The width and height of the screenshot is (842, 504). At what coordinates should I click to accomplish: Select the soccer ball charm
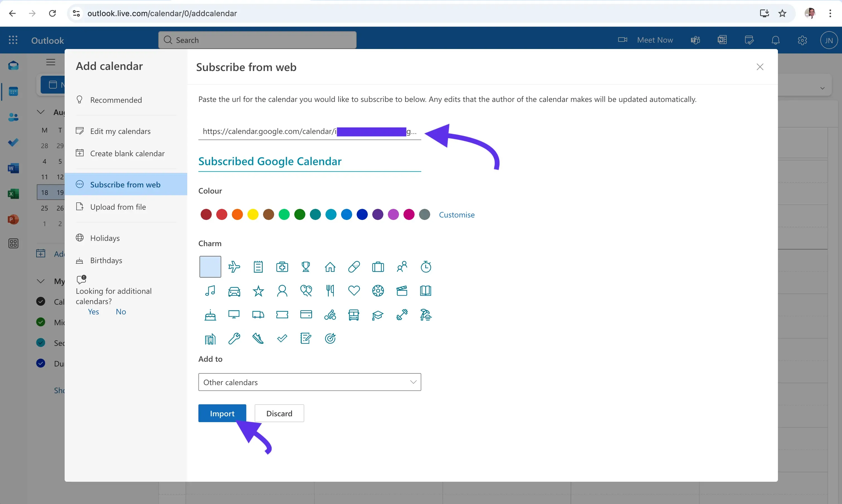tap(378, 291)
